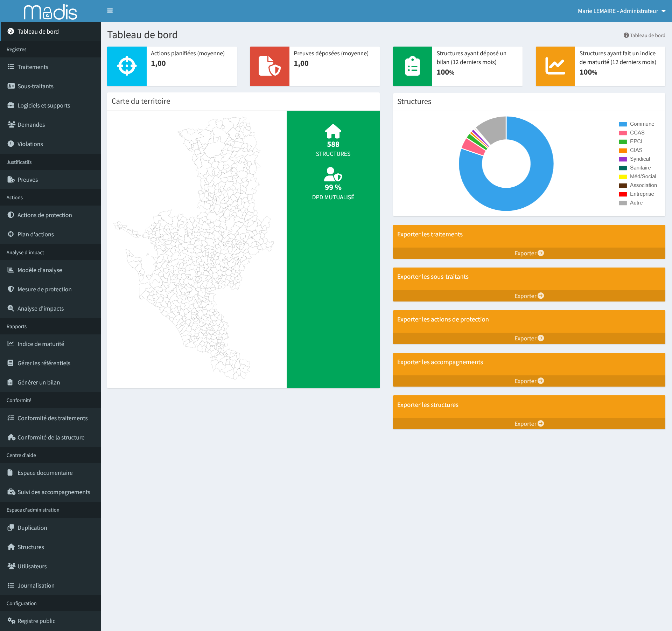The image size is (672, 631).
Task: Open Traitements in sidebar
Action: [x=50, y=67]
